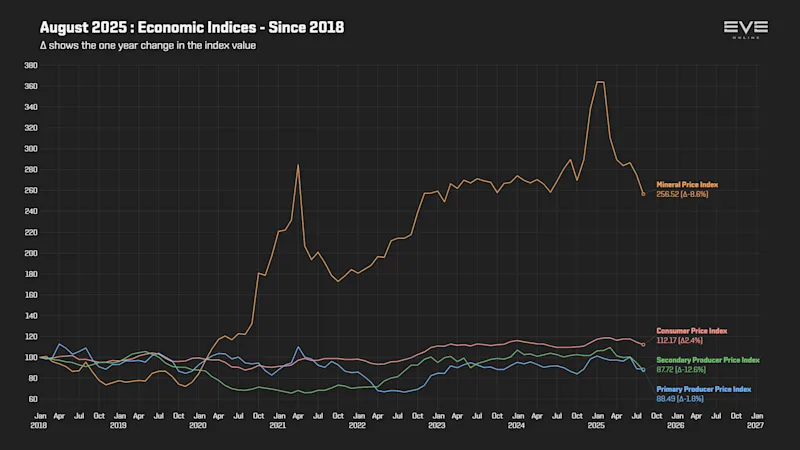Click the y-axis label '280'

coord(31,170)
